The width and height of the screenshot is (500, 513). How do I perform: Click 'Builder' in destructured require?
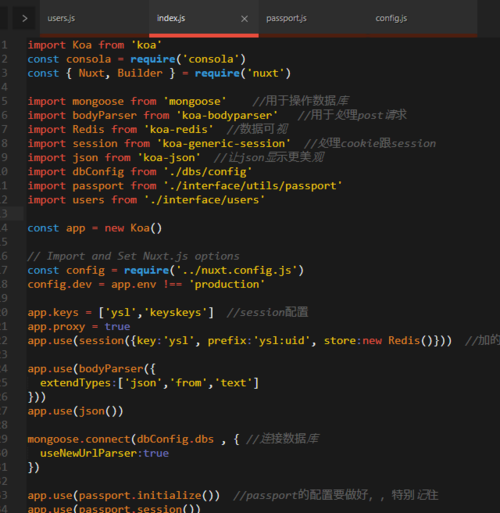point(140,73)
